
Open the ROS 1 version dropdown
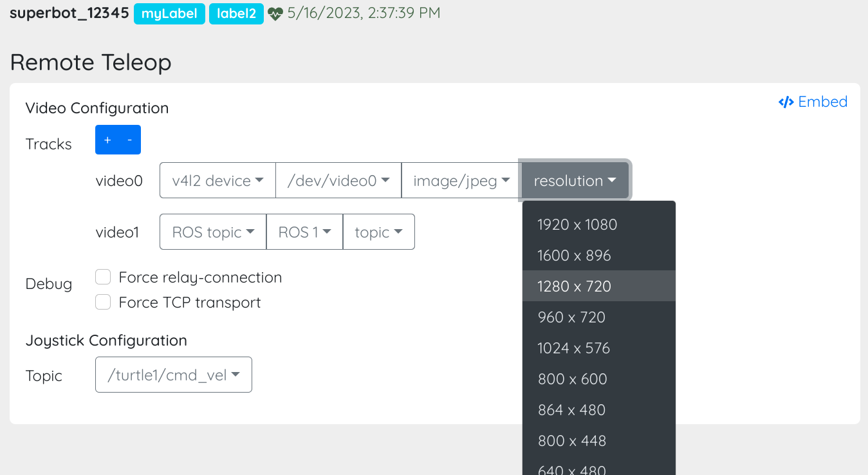[304, 232]
